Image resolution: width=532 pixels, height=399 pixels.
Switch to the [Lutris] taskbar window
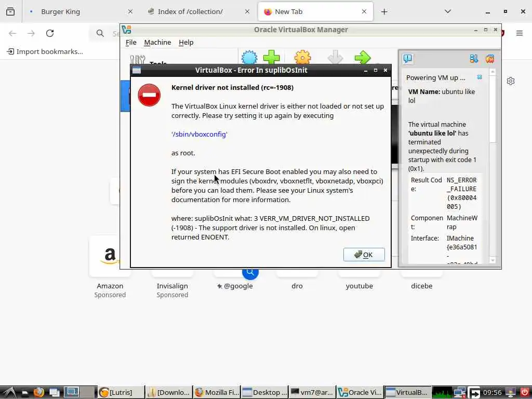(121, 393)
